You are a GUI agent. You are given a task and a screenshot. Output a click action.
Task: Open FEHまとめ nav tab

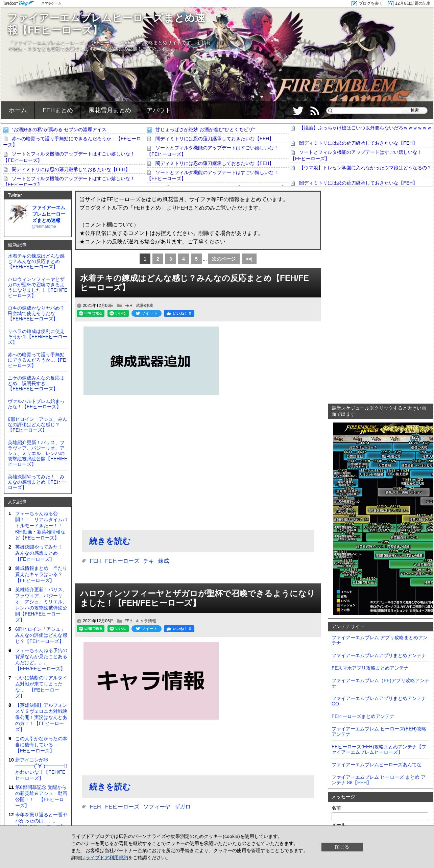58,110
